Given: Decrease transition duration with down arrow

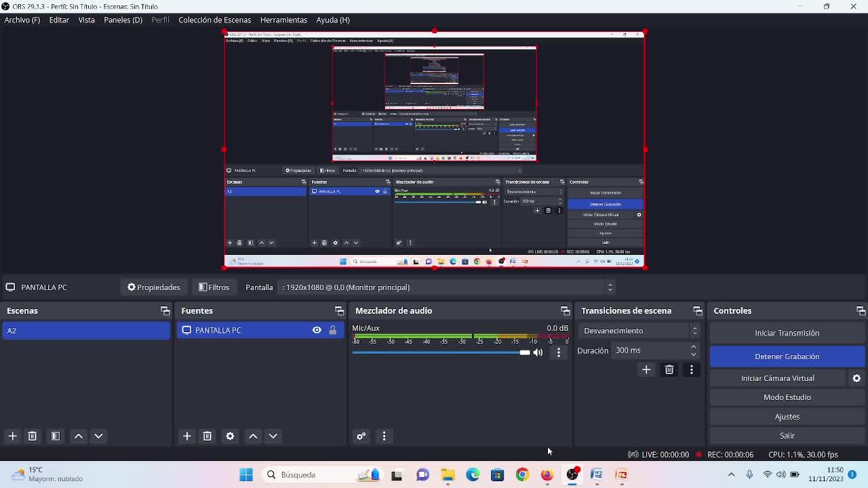Looking at the screenshot, I should click(x=693, y=354).
